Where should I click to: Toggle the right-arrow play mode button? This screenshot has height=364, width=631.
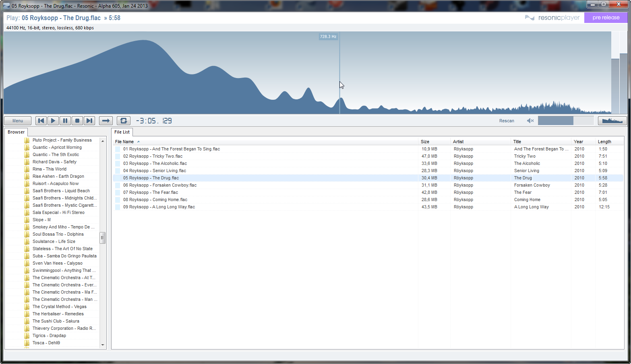click(106, 121)
